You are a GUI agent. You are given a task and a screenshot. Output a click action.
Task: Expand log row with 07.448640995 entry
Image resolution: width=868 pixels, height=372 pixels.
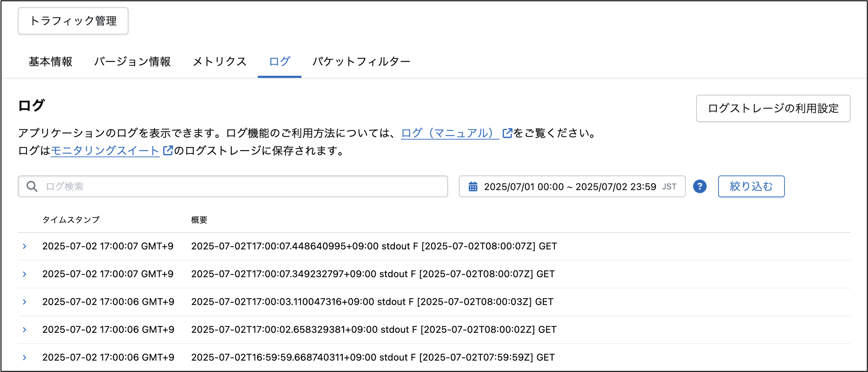25,246
